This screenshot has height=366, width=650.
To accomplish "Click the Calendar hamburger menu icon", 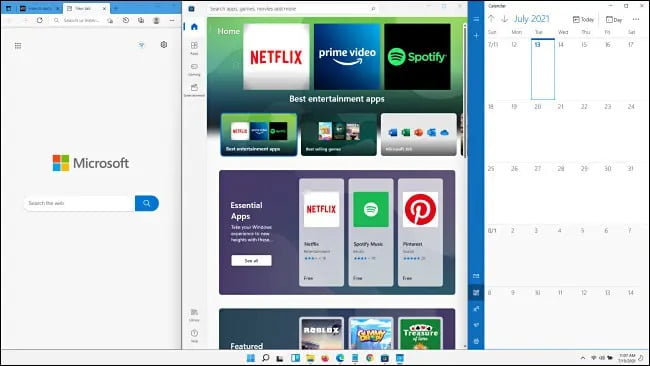I will (x=476, y=19).
